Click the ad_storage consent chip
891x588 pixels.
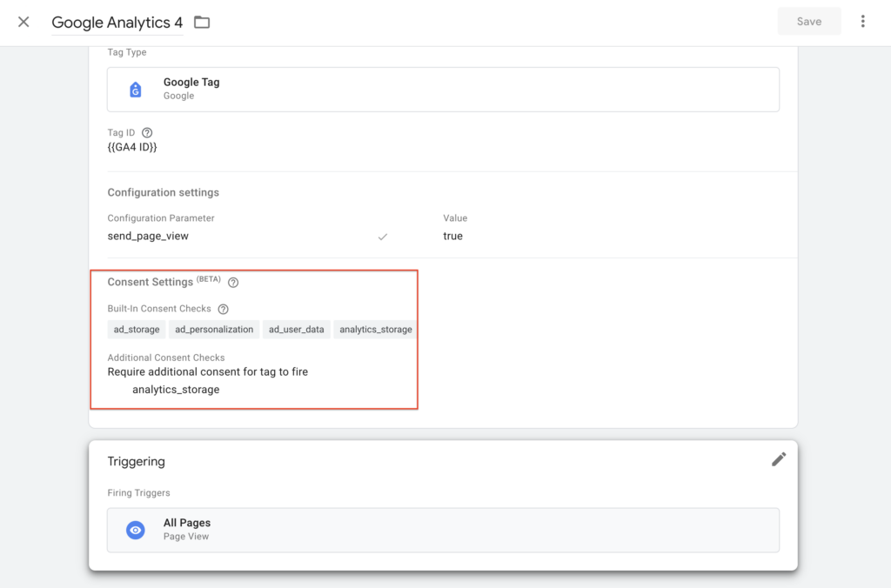[x=137, y=330]
